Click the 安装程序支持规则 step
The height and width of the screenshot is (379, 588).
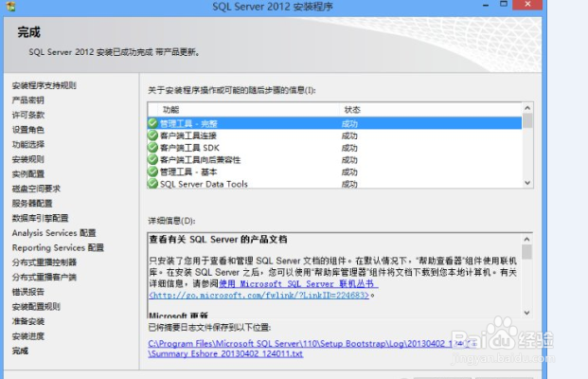pos(45,85)
